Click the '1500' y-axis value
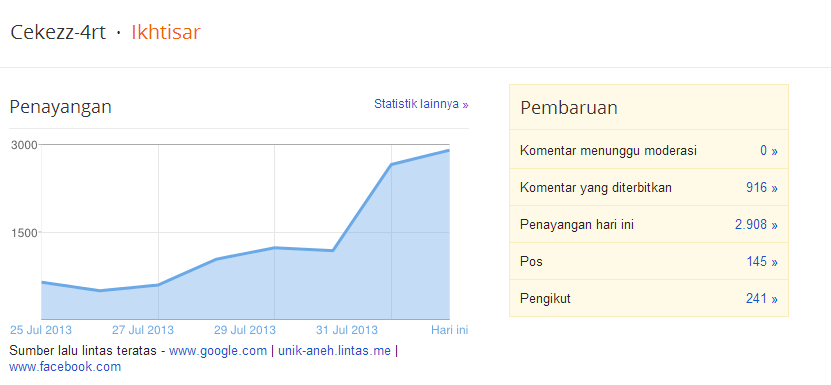Viewport: 831px width, 385px height. (x=24, y=232)
